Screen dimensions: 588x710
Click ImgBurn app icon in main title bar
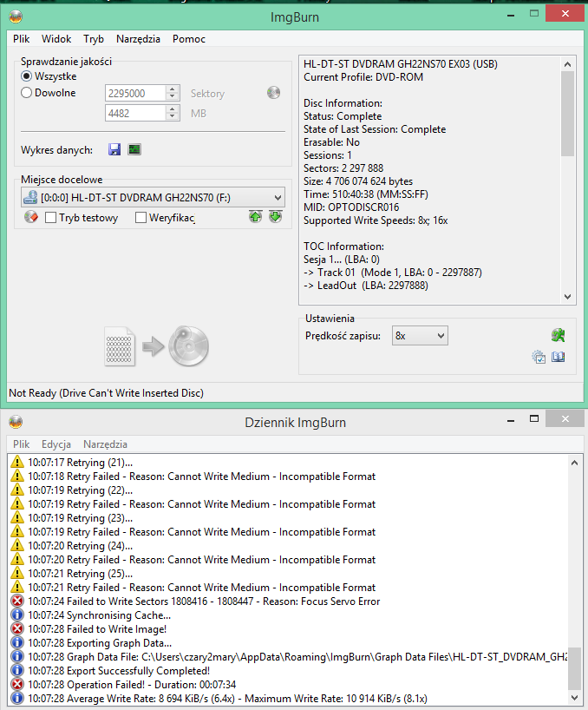pyautogui.click(x=16, y=16)
